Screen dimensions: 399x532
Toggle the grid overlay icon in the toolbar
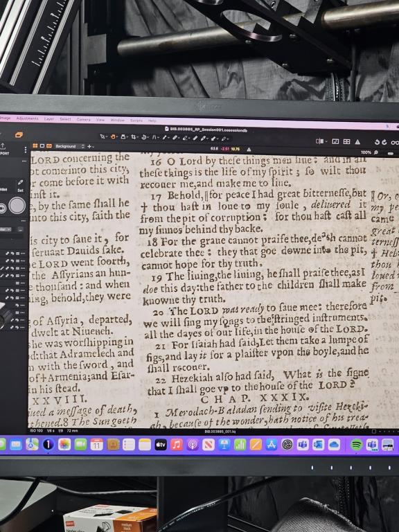click(x=346, y=141)
